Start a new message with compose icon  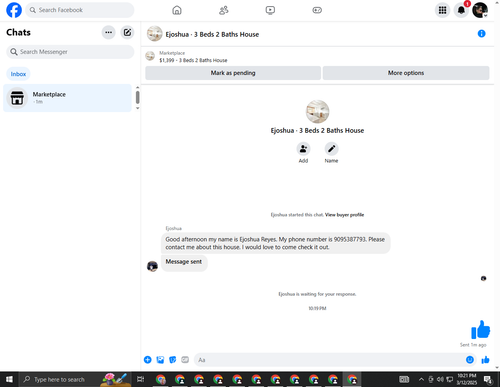[127, 32]
